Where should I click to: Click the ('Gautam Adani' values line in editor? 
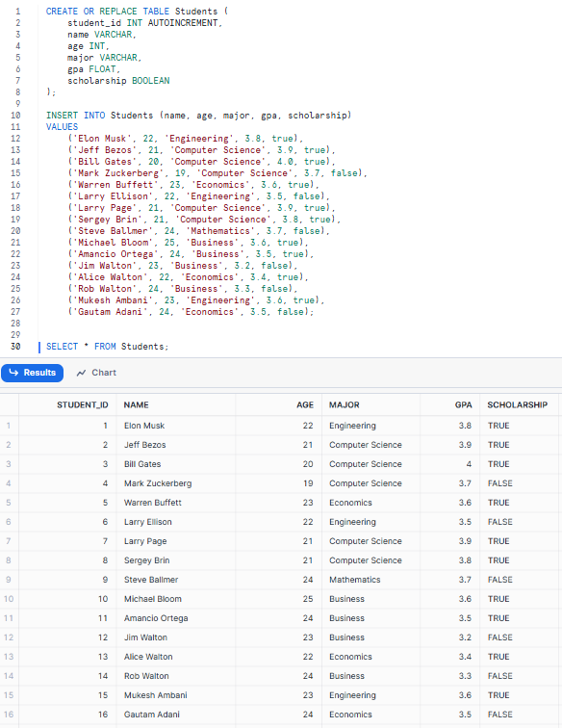[191, 312]
